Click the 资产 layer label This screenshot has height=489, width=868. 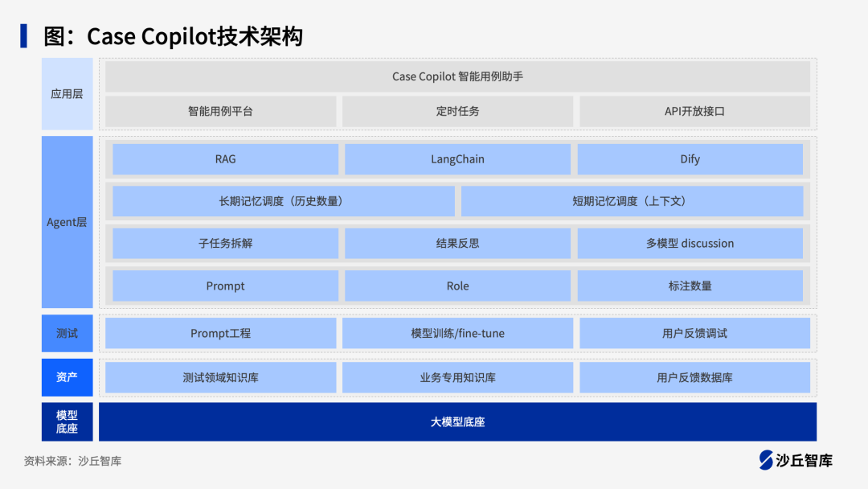click(67, 377)
